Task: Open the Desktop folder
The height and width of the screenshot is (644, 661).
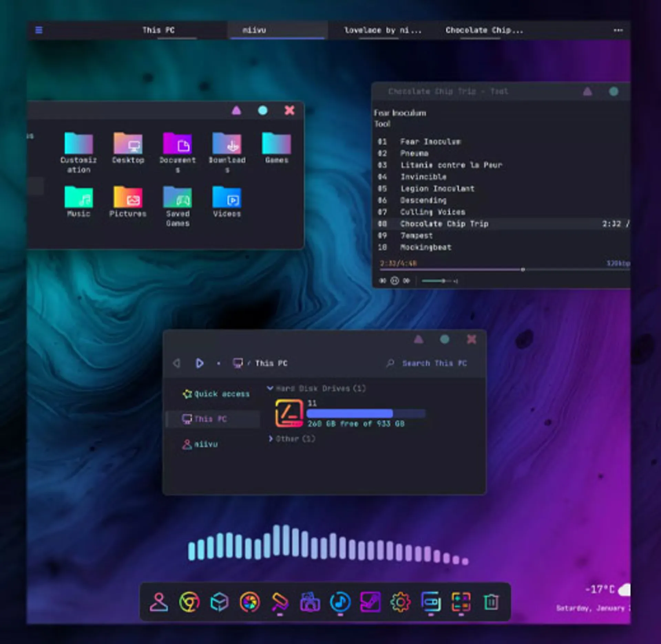Action: [128, 148]
